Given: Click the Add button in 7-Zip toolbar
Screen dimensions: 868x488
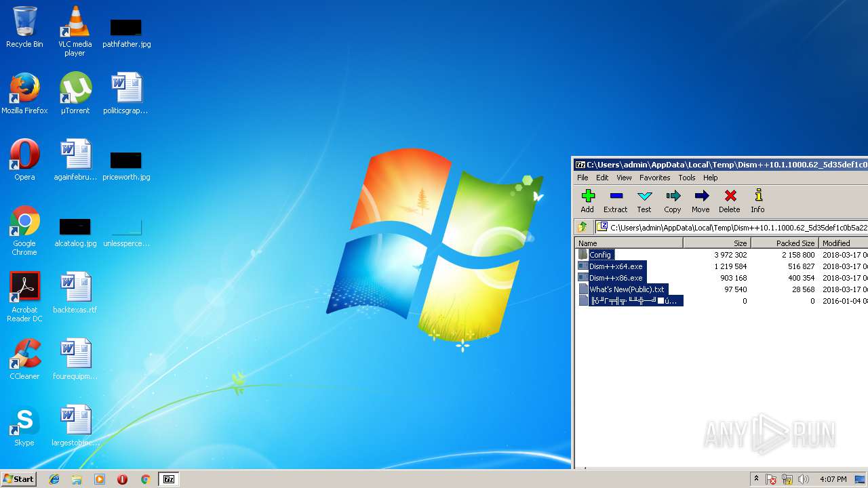Looking at the screenshot, I should [587, 201].
